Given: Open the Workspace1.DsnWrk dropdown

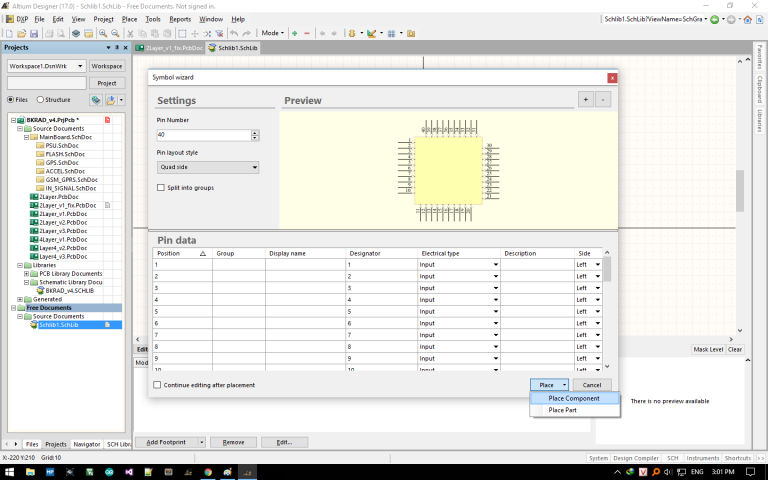Looking at the screenshot, I should 46,66.
